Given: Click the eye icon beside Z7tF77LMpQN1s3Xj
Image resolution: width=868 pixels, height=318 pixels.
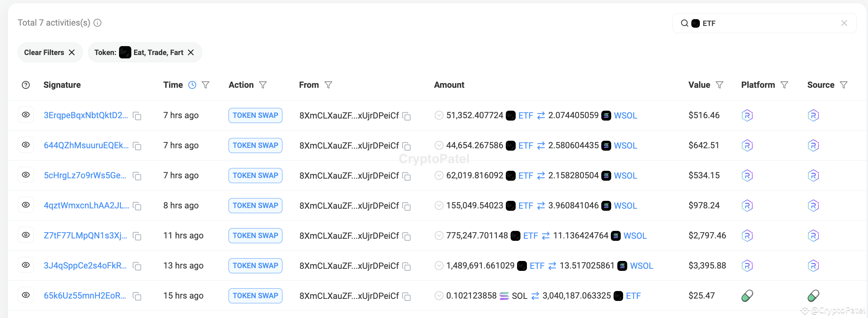Looking at the screenshot, I should click(x=26, y=235).
